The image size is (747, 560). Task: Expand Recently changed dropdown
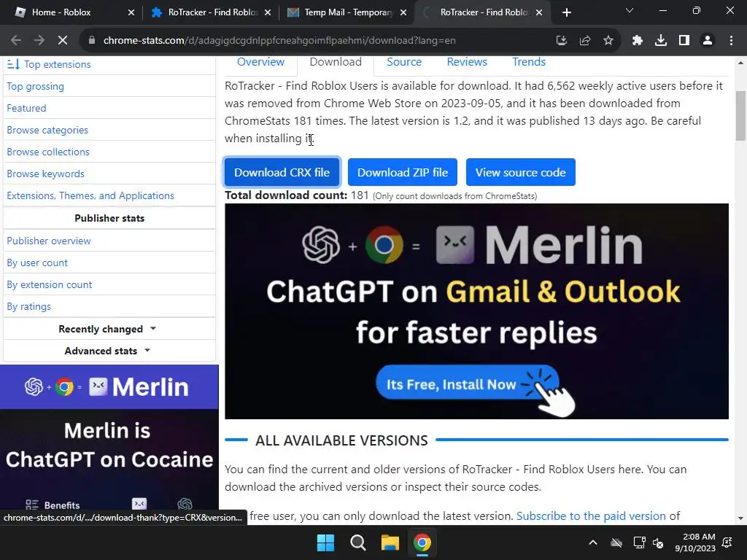coord(109,329)
